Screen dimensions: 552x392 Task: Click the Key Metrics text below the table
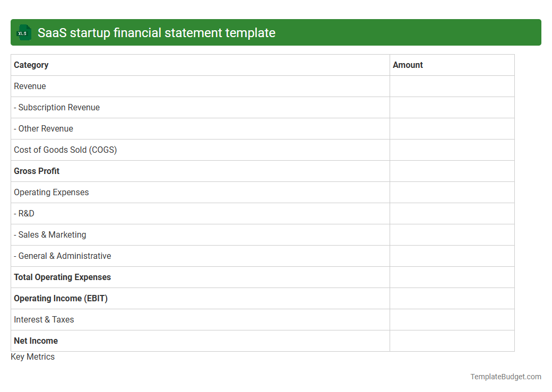[33, 356]
